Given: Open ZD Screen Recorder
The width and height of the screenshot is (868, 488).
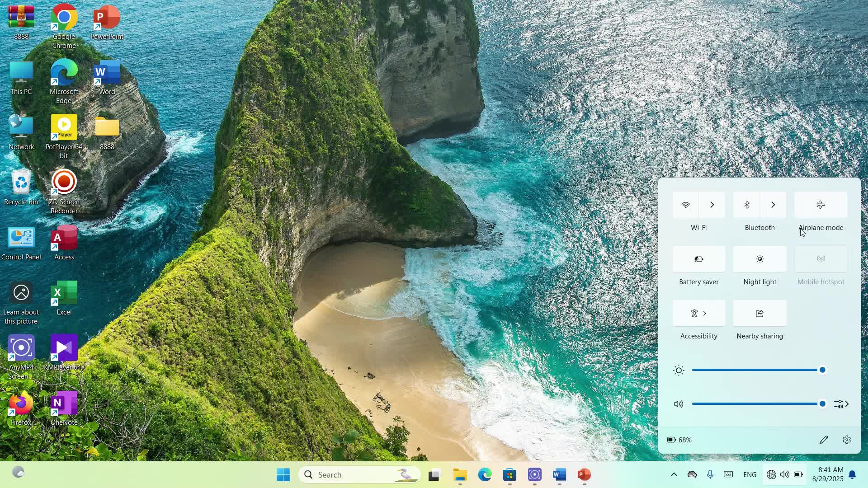Looking at the screenshot, I should (x=63, y=183).
